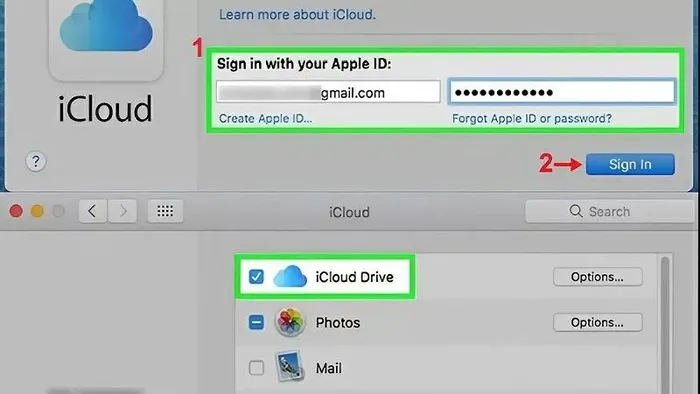Viewport: 700px width, 394px height.
Task: Open Options for Photos
Action: tap(597, 322)
